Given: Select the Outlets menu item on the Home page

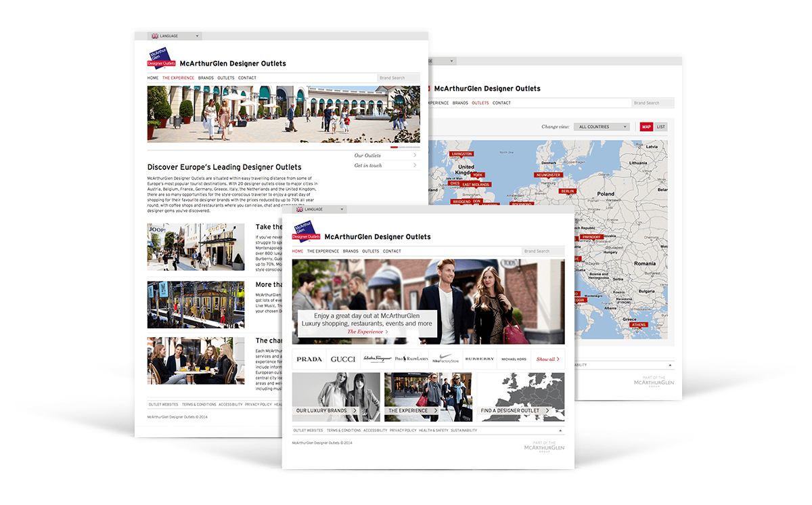Looking at the screenshot, I should [x=371, y=251].
